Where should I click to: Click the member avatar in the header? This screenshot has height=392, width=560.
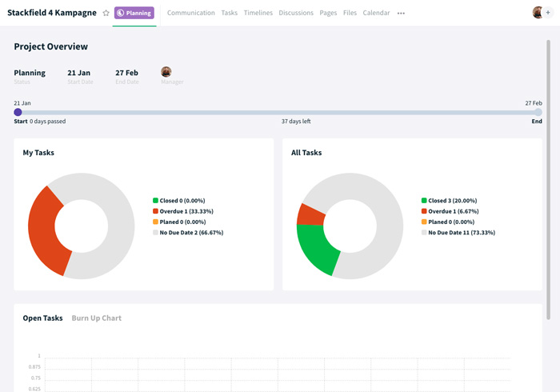pos(538,13)
